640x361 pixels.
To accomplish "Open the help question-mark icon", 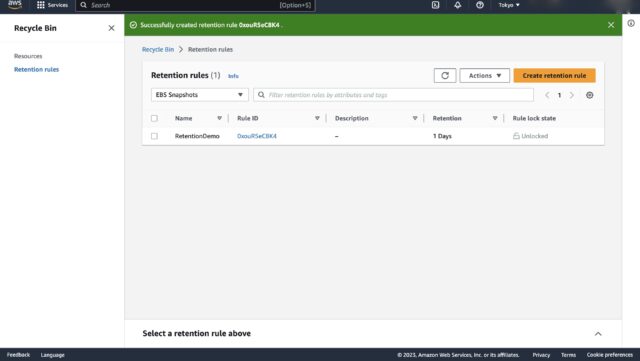I will pyautogui.click(x=480, y=5).
